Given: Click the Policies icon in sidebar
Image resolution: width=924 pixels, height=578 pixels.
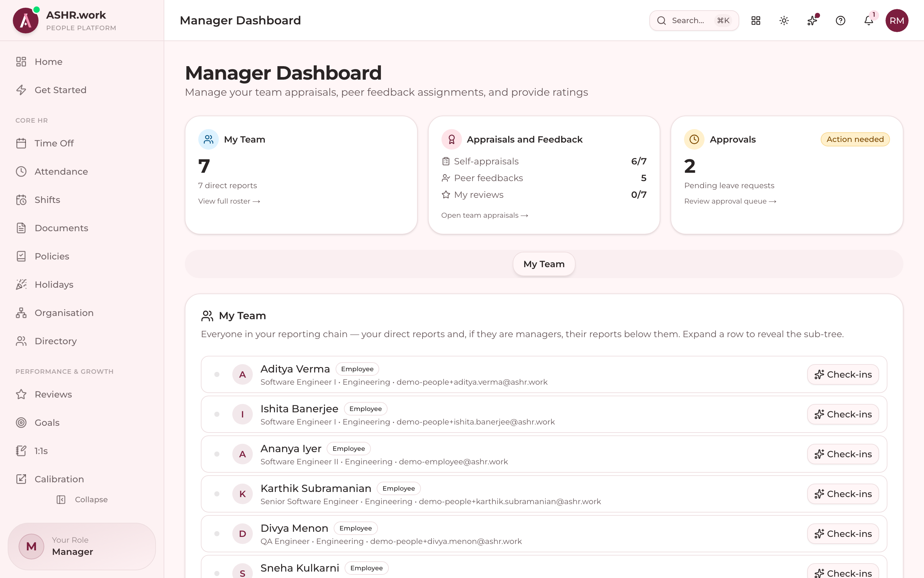Looking at the screenshot, I should [21, 257].
